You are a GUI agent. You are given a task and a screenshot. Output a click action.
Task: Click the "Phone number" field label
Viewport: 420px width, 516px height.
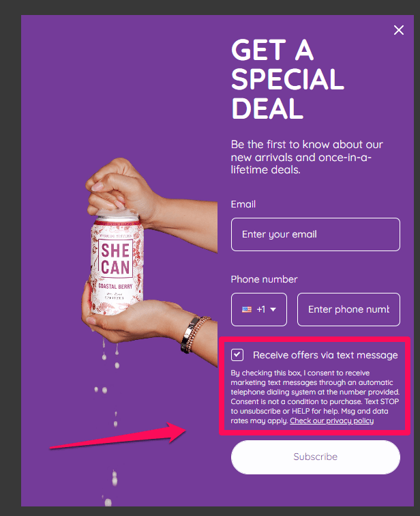click(265, 279)
